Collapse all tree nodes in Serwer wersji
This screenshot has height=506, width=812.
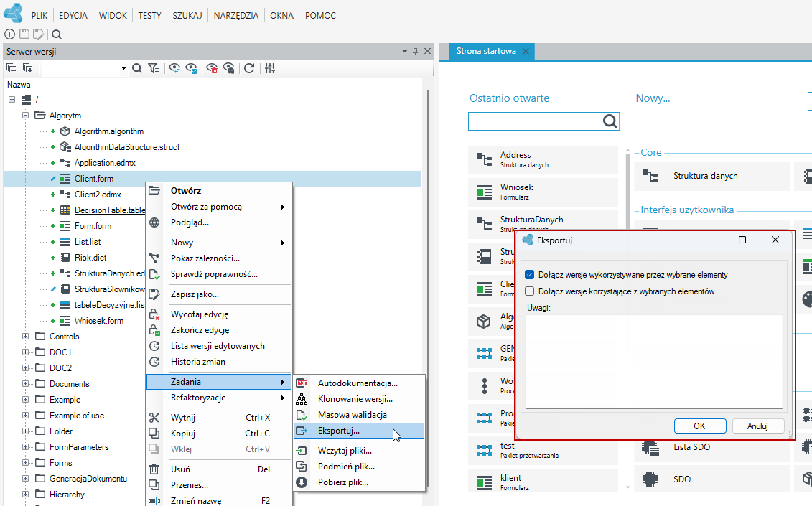point(11,68)
